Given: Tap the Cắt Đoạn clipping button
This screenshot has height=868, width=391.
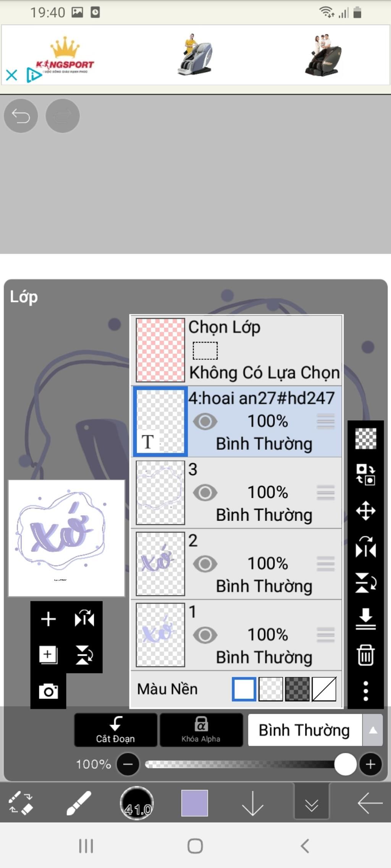Looking at the screenshot, I should point(115,730).
